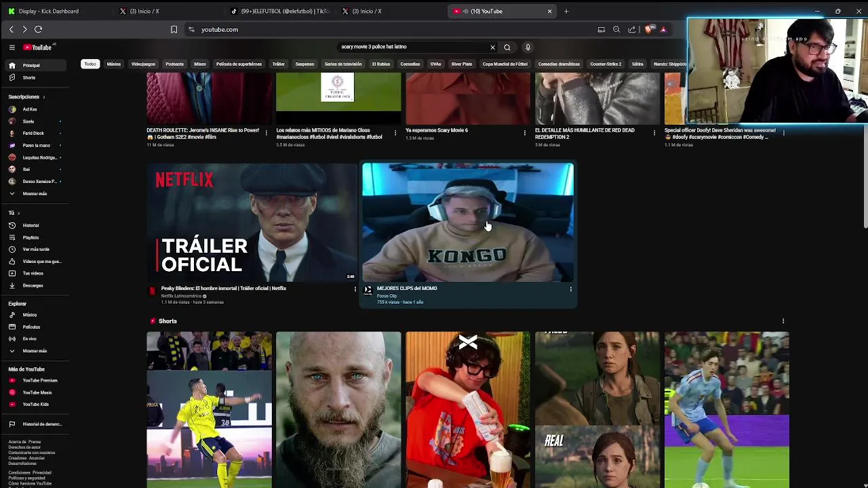The width and height of the screenshot is (868, 488).
Task: Go back with browser back arrow
Action: (11, 29)
